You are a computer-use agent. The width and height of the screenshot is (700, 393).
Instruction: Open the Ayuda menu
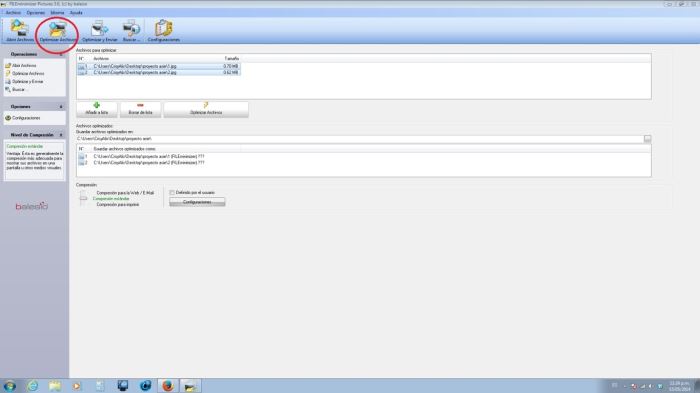(x=76, y=13)
